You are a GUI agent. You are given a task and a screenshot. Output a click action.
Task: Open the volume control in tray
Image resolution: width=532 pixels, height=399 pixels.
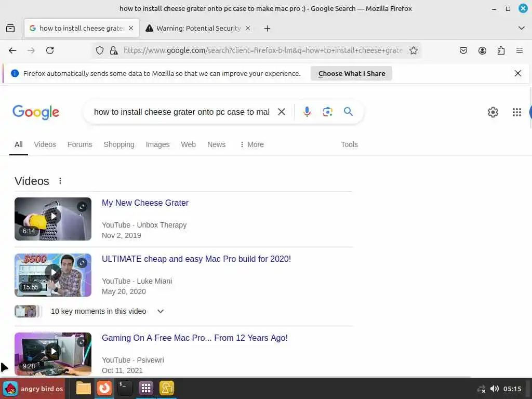coord(495,389)
